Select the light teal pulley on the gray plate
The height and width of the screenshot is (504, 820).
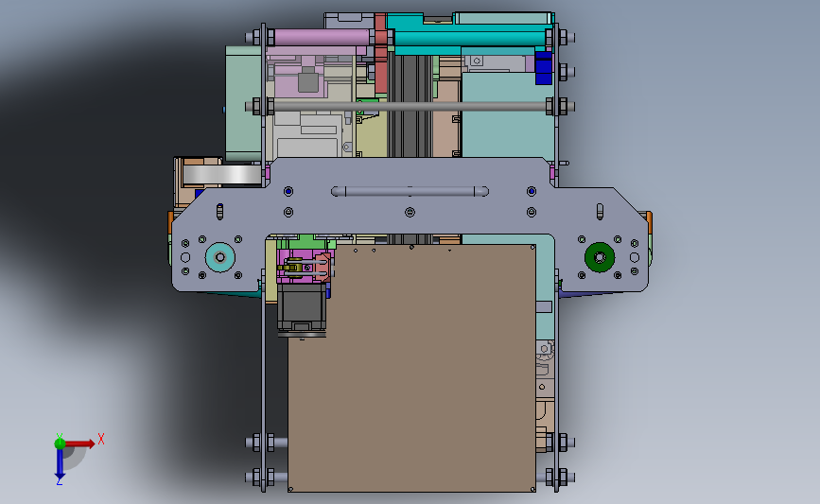[220, 257]
